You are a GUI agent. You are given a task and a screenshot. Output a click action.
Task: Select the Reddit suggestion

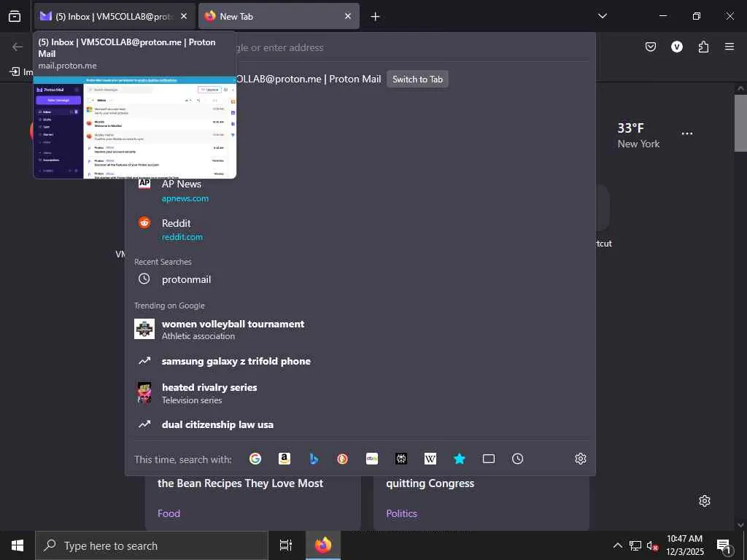coord(360,230)
